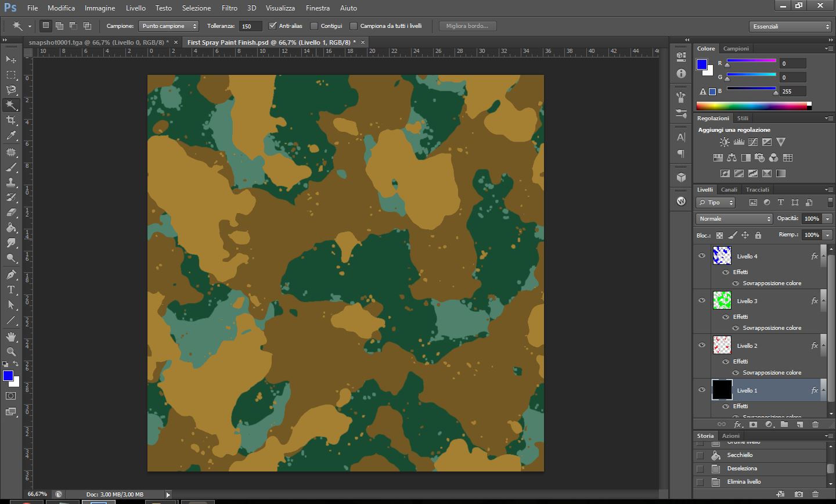Switch to the Canali tab
The image size is (836, 504).
coord(729,190)
